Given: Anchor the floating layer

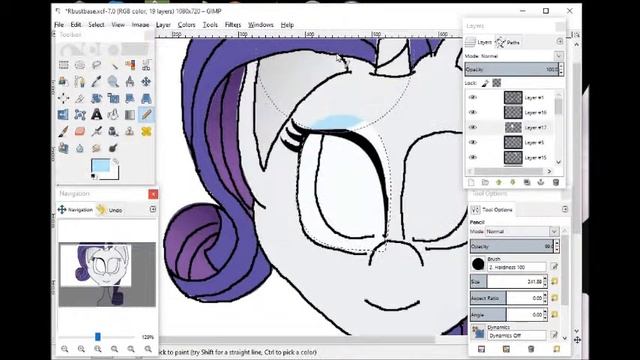Looking at the screenshot, I should pos(541,182).
